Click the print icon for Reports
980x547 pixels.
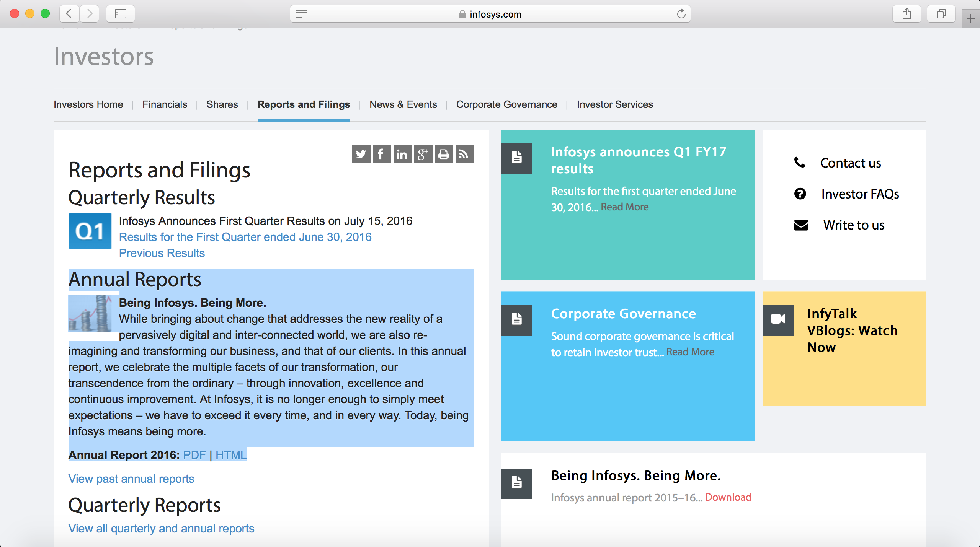point(443,154)
